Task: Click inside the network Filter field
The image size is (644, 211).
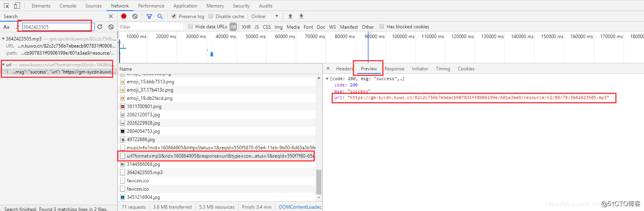Action: click(151, 27)
